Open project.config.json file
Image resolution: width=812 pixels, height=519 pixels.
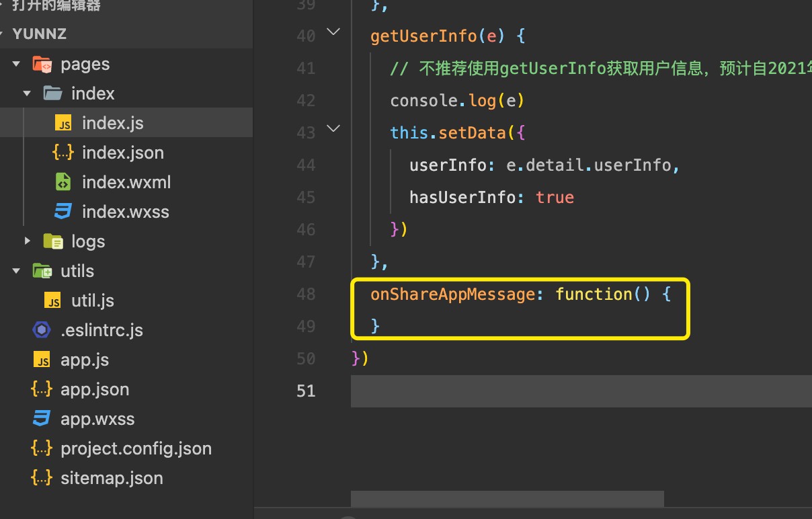[x=136, y=448]
